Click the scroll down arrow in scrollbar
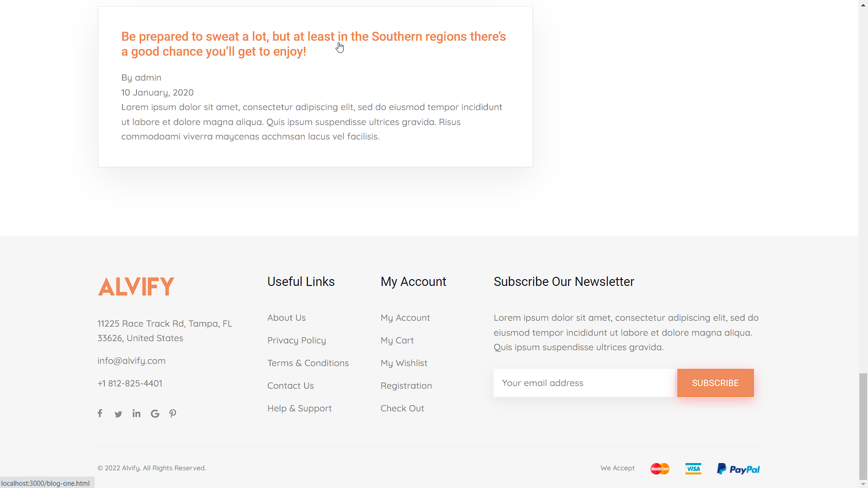 point(863,484)
